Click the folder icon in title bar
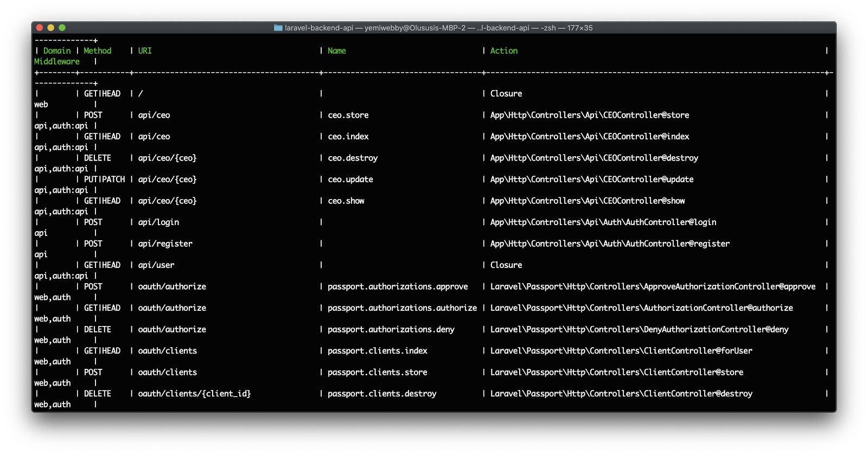This screenshot has height=454, width=868. tap(278, 28)
